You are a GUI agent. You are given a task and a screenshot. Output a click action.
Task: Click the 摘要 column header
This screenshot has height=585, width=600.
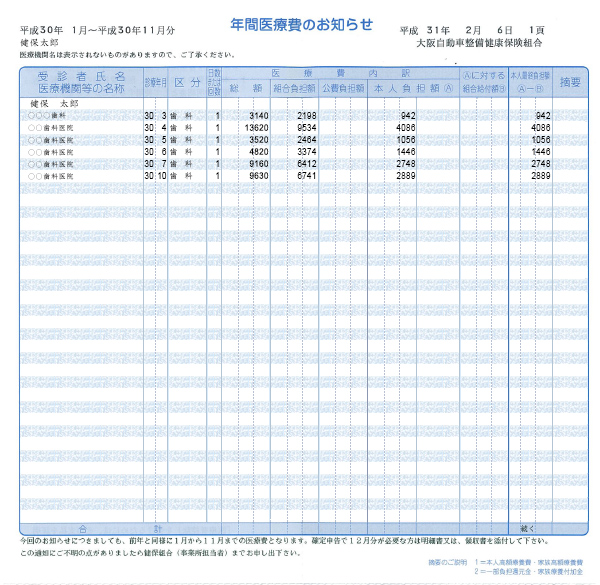coord(570,82)
